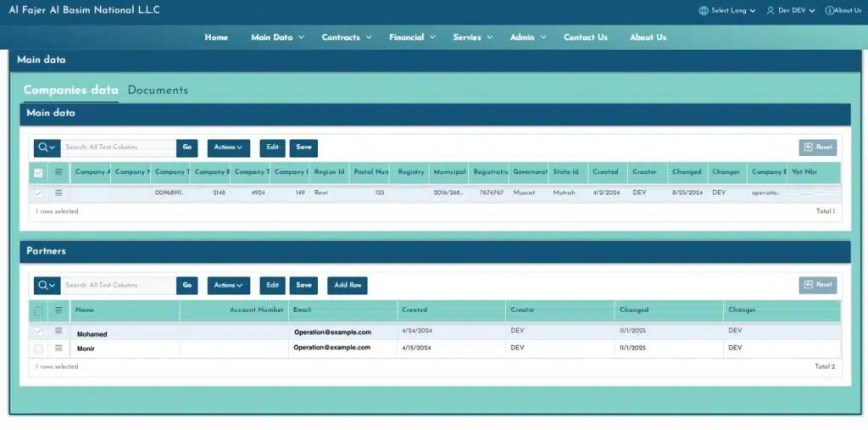
Task: Toggle checkbox for the Rewi company row
Action: click(38, 193)
